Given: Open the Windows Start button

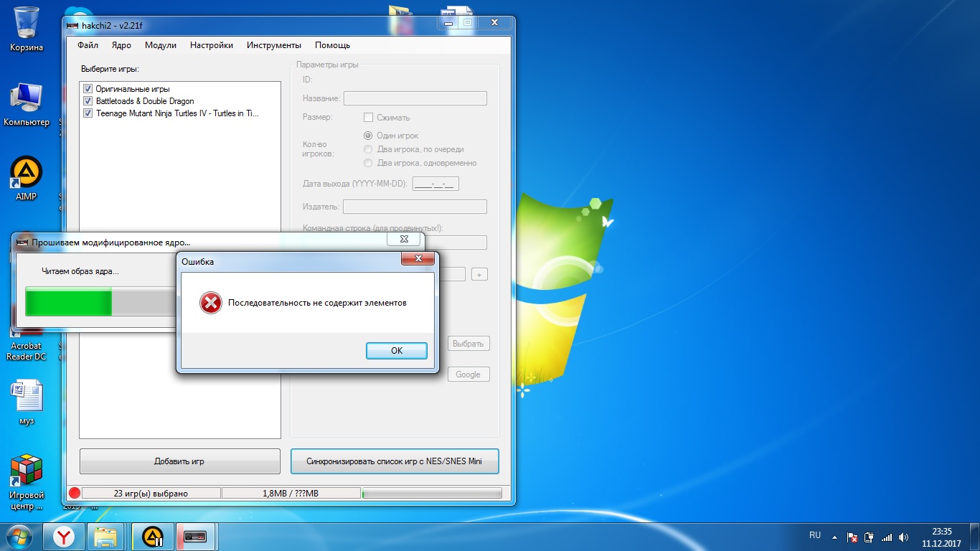Looking at the screenshot, I should click(x=19, y=536).
